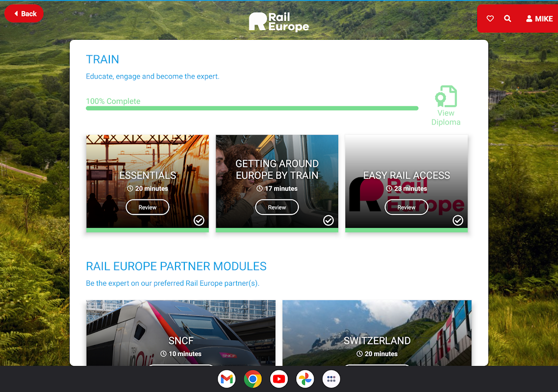Open Gmail from the shelf
Image resolution: width=558 pixels, height=392 pixels.
pyautogui.click(x=227, y=379)
